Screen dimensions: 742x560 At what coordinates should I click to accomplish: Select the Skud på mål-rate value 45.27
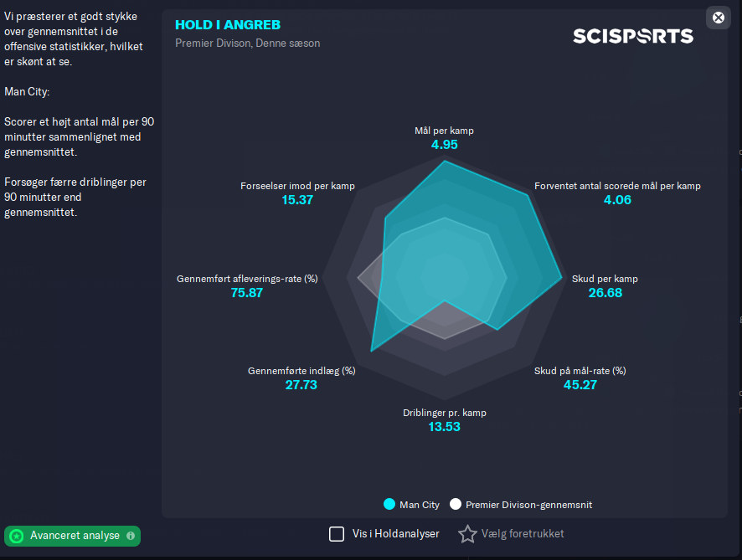pyautogui.click(x=580, y=385)
